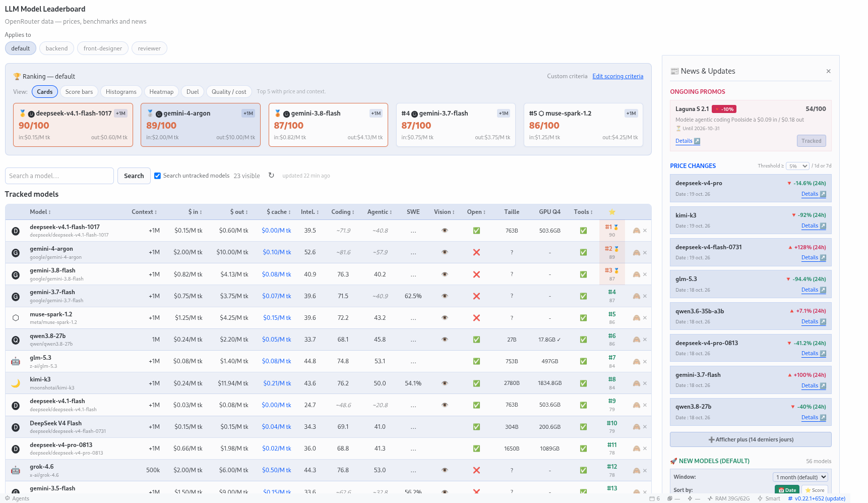Hide muse-spark-1.2 row via monkey icon
The width and height of the screenshot is (868, 503).
[x=636, y=318]
